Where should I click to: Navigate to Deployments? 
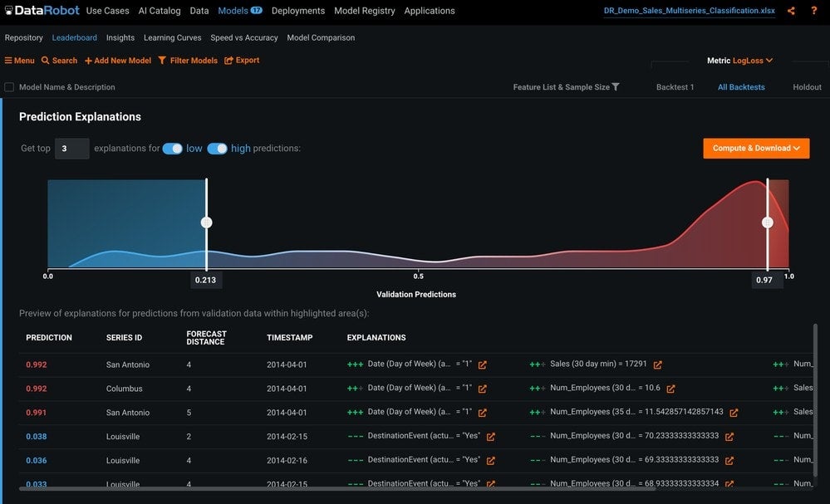[298, 11]
